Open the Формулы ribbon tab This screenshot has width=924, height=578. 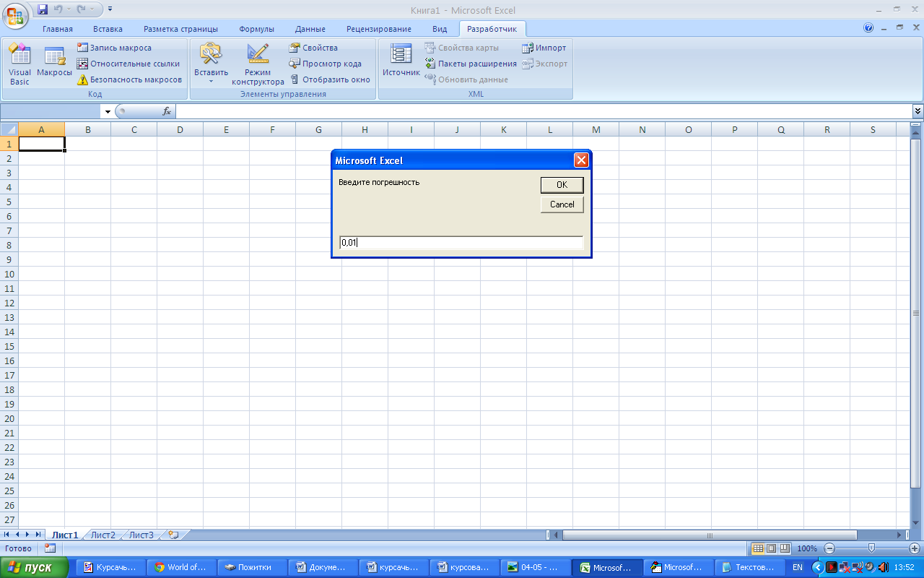tap(256, 29)
